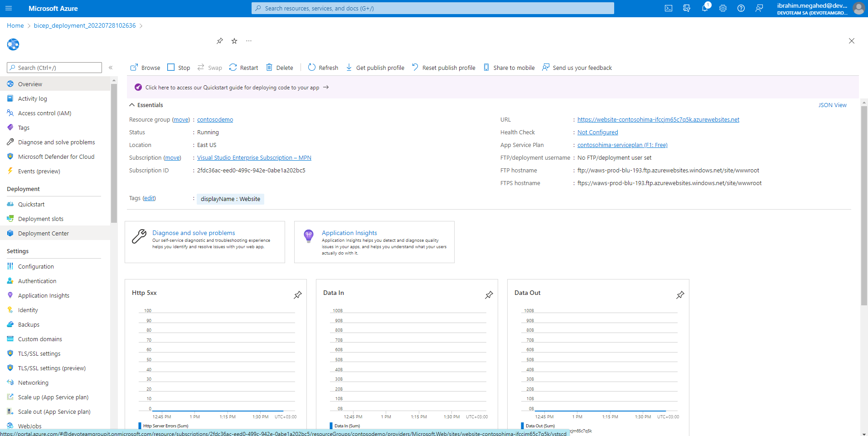Open the portal hamburger menu

(9, 8)
